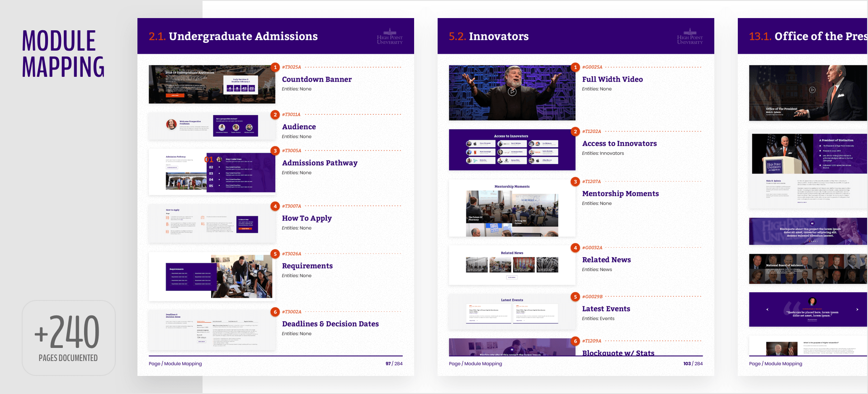Click the previous arrow in the quote carousel
Image resolution: width=868 pixels, height=394 pixels.
coord(767,310)
